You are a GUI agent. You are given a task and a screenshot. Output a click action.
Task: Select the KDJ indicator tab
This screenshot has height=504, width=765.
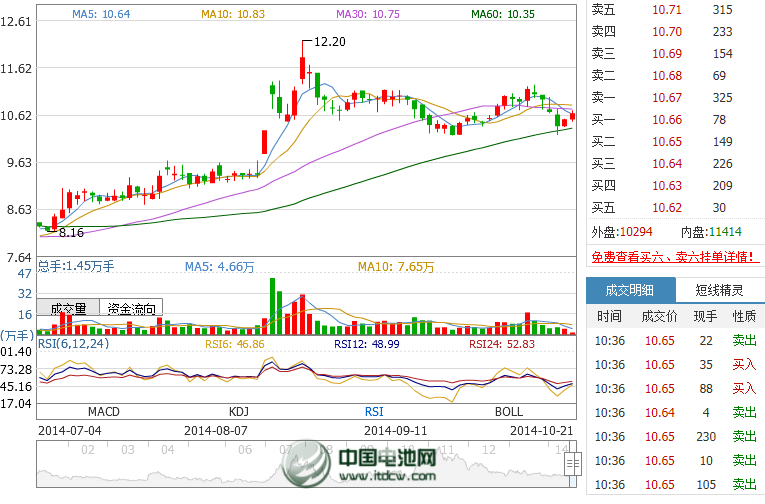tap(238, 411)
